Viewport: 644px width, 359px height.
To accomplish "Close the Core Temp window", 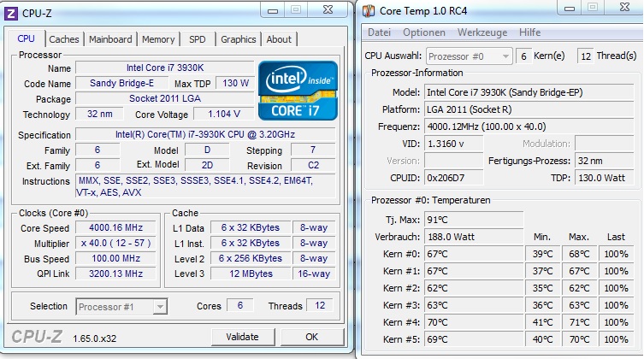I will pyautogui.click(x=624, y=8).
